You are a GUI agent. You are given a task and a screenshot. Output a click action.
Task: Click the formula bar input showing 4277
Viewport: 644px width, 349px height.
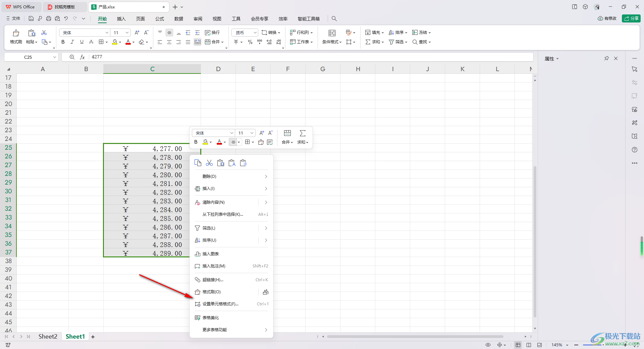pyautogui.click(x=311, y=57)
